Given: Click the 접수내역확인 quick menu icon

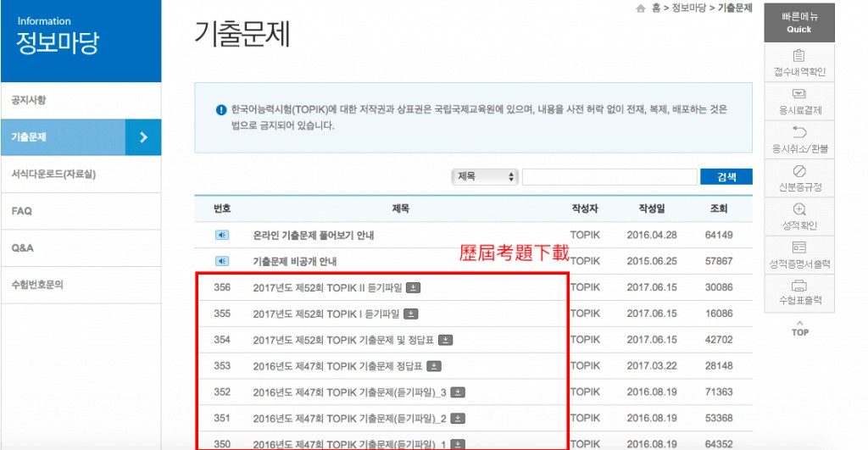Looking at the screenshot, I should click(x=798, y=55).
